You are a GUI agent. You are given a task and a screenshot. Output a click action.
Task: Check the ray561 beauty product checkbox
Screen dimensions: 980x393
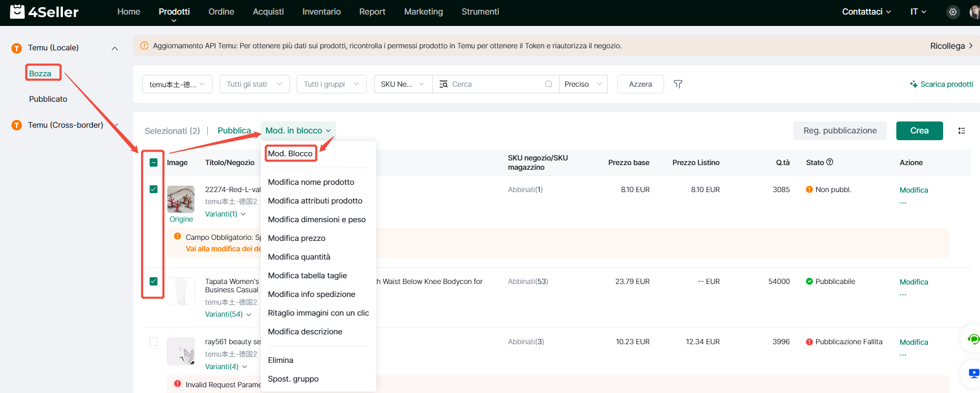pyautogui.click(x=153, y=342)
